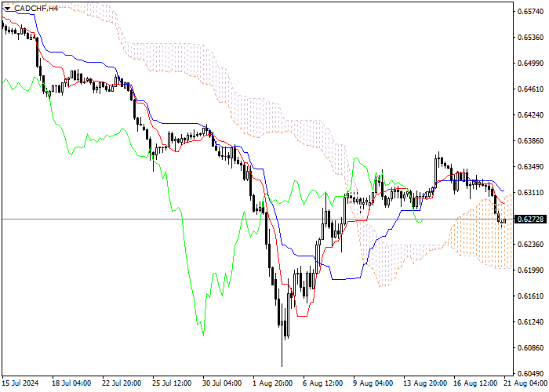Screen dimensions: 549x392
Task: Click the 0.60860 price scale value
Action: click(530, 348)
